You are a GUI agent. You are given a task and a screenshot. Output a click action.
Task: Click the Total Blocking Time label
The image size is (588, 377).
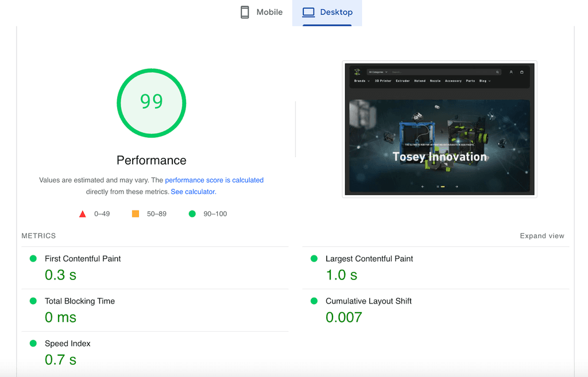(79, 301)
